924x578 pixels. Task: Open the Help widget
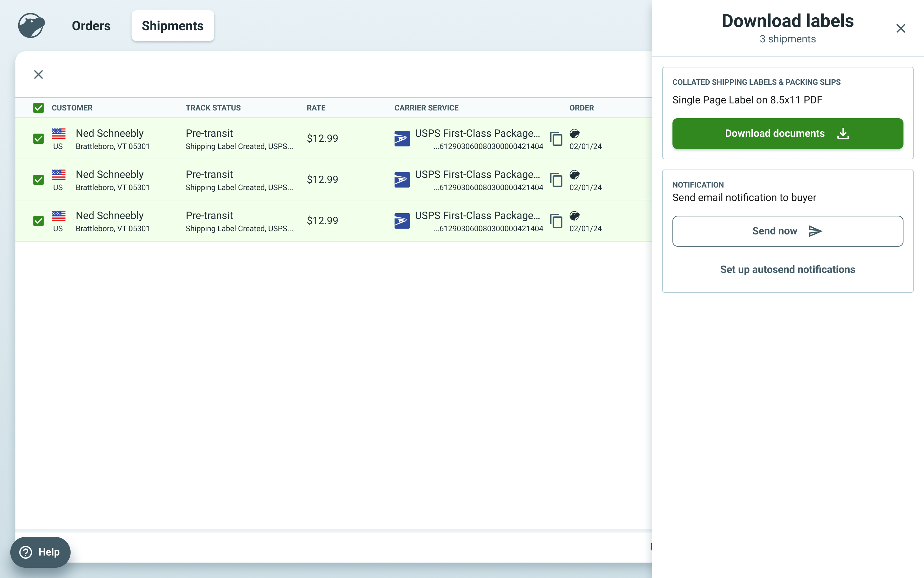click(40, 552)
